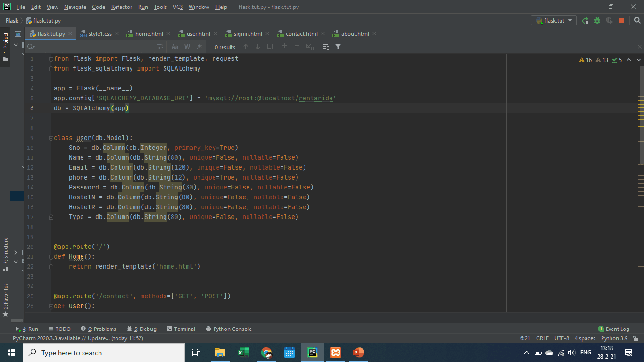Jump to next highlighted error chevron
The height and width of the screenshot is (362, 644).
639,60
